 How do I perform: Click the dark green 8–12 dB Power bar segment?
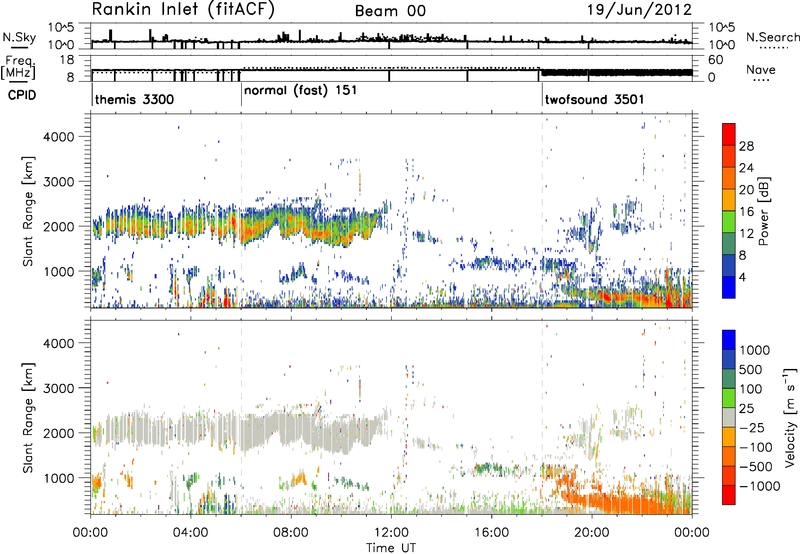729,244
